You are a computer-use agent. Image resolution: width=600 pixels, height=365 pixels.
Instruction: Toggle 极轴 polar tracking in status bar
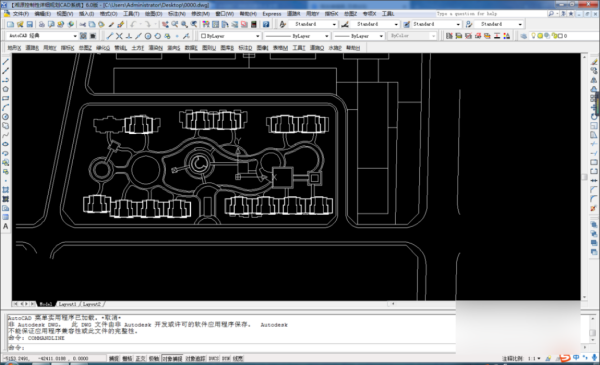click(154, 358)
